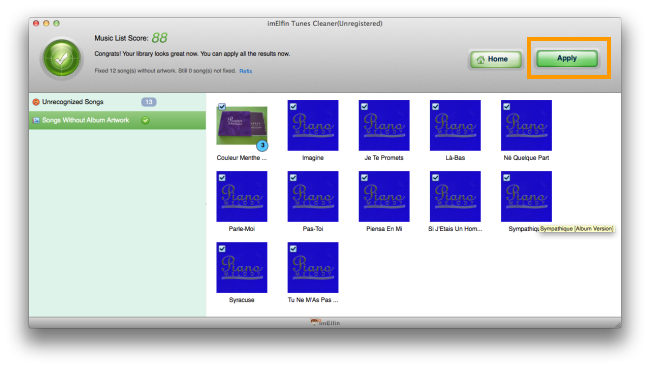The height and width of the screenshot is (368, 650).
Task: Click the Refix link
Action: 245,71
